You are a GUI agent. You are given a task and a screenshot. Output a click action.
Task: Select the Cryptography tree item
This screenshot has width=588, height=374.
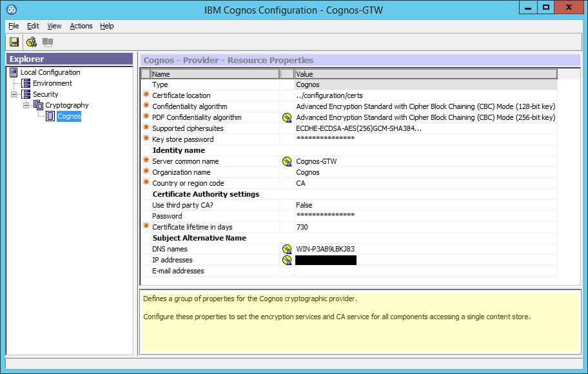click(67, 105)
